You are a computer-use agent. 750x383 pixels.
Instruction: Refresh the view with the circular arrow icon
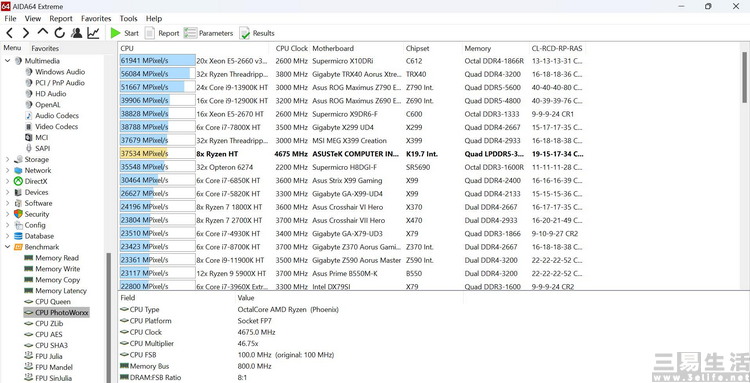click(59, 33)
